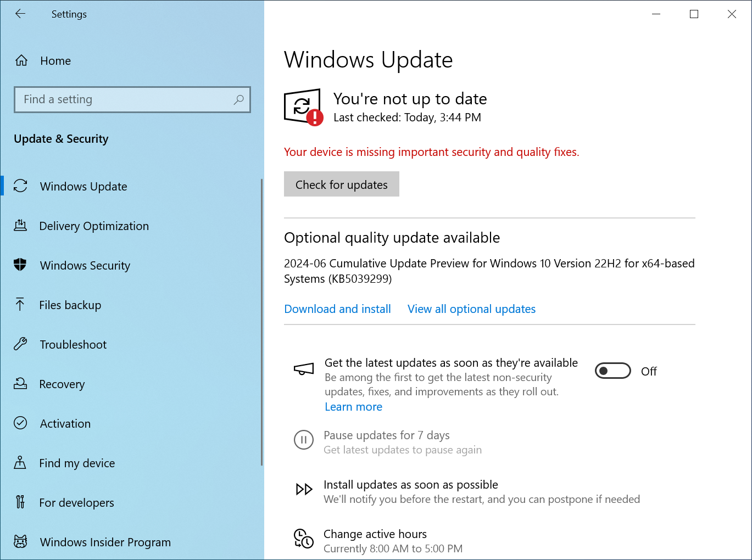Click Download and install link
752x560 pixels.
(x=337, y=309)
